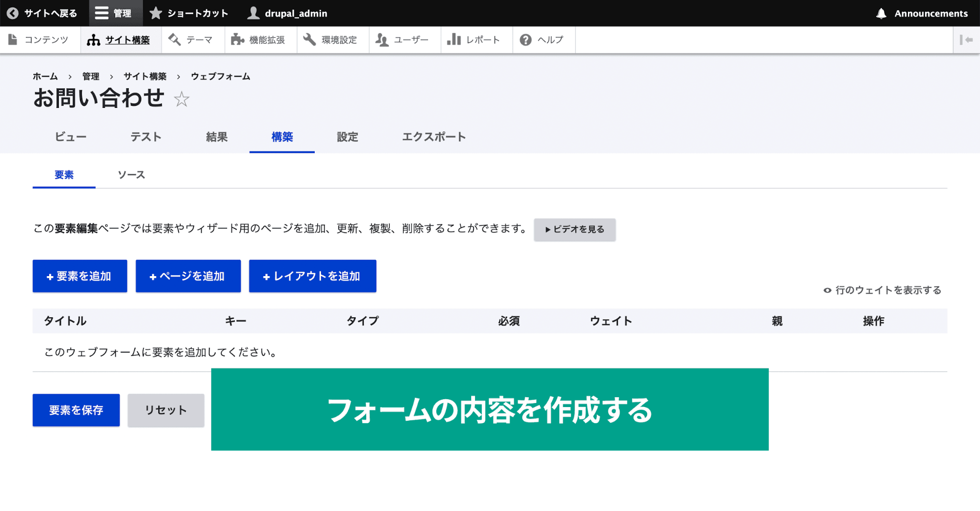
Task: Open テーマ admin menu
Action: 193,40
